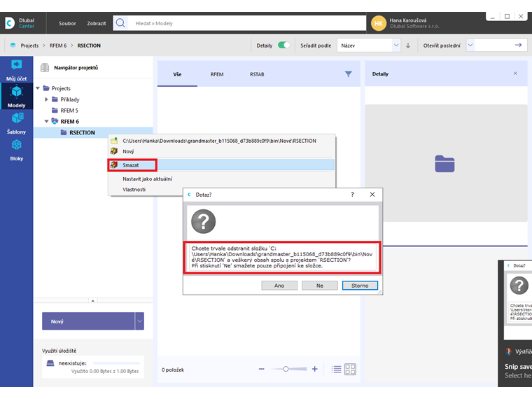Click the filter funnel icon
This screenshot has height=399, width=532.
point(348,74)
